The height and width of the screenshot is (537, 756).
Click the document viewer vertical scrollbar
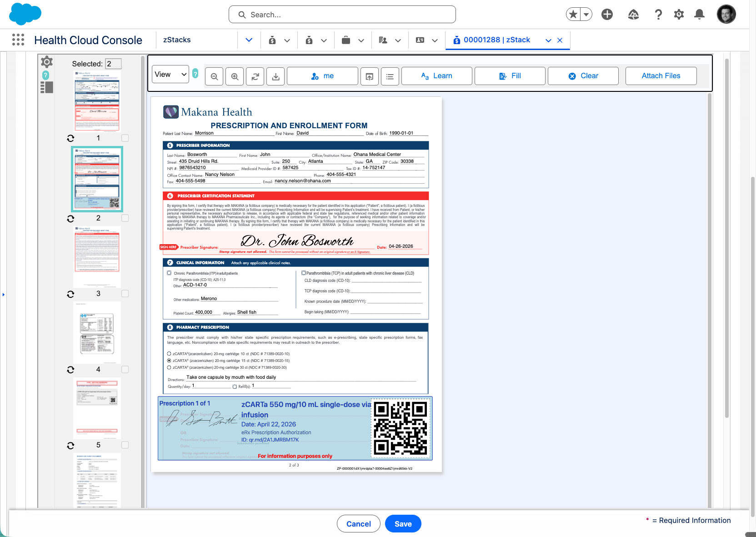click(x=709, y=300)
